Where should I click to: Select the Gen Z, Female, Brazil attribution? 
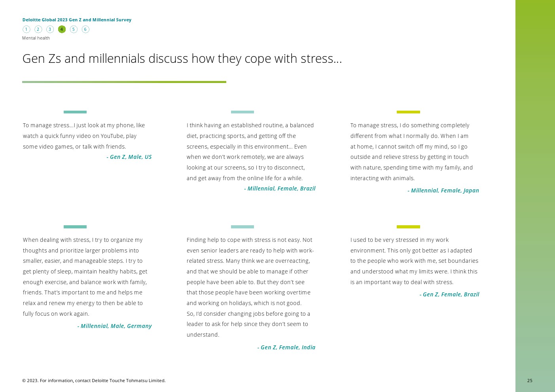449,294
